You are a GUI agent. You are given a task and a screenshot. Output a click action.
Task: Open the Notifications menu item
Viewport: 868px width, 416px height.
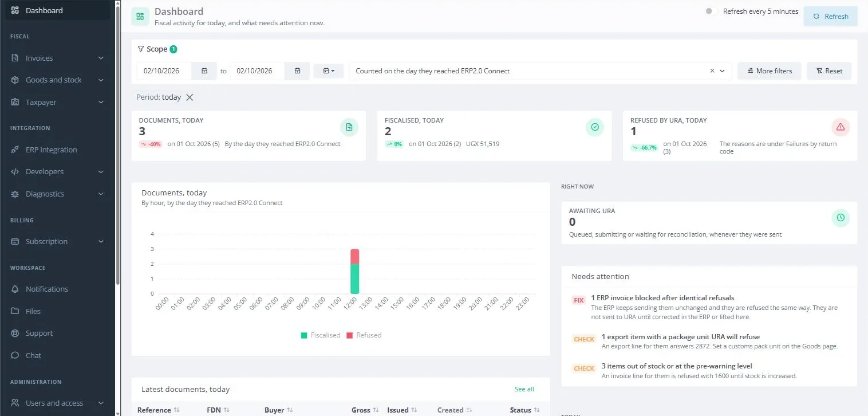(57, 289)
